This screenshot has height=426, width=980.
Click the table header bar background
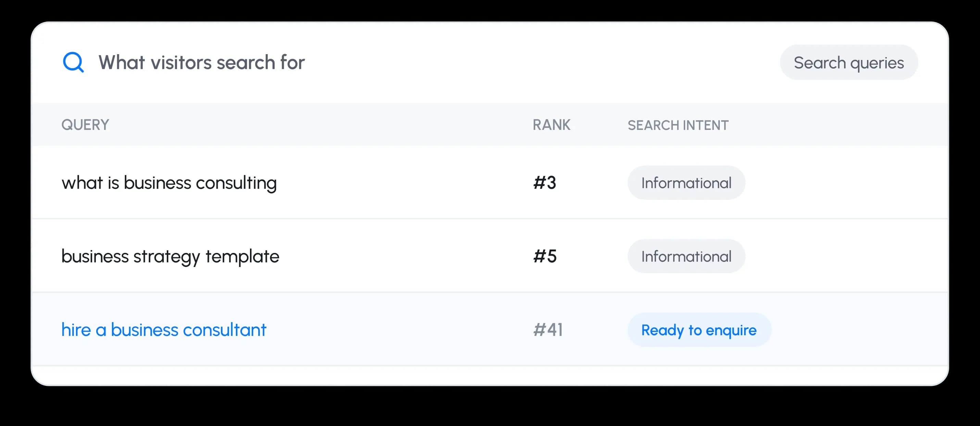coord(490,124)
